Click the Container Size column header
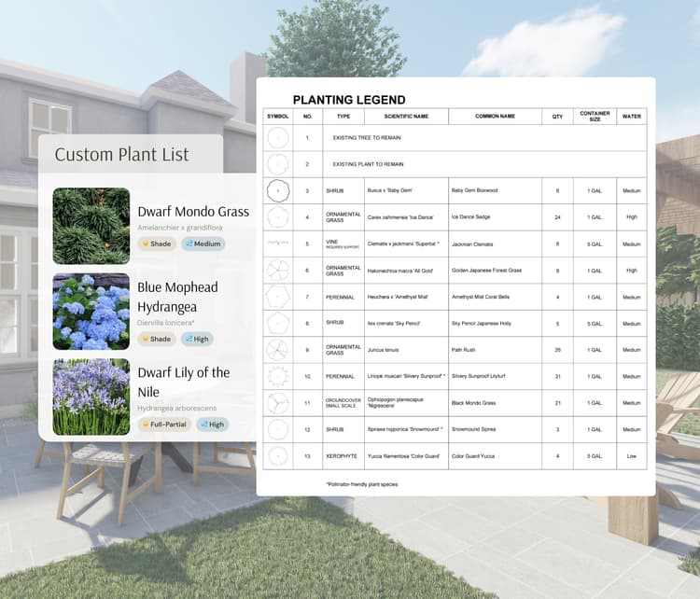Screen dimensions: 700x599 click(x=595, y=117)
